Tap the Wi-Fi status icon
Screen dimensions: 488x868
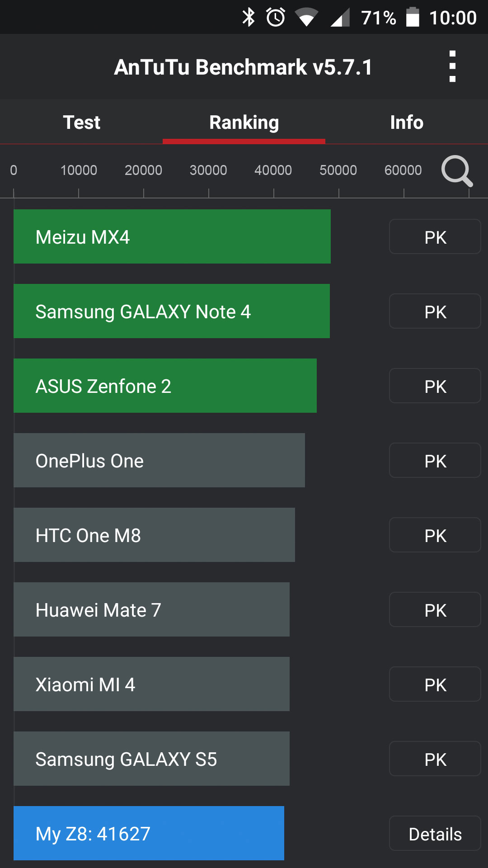pos(306,18)
